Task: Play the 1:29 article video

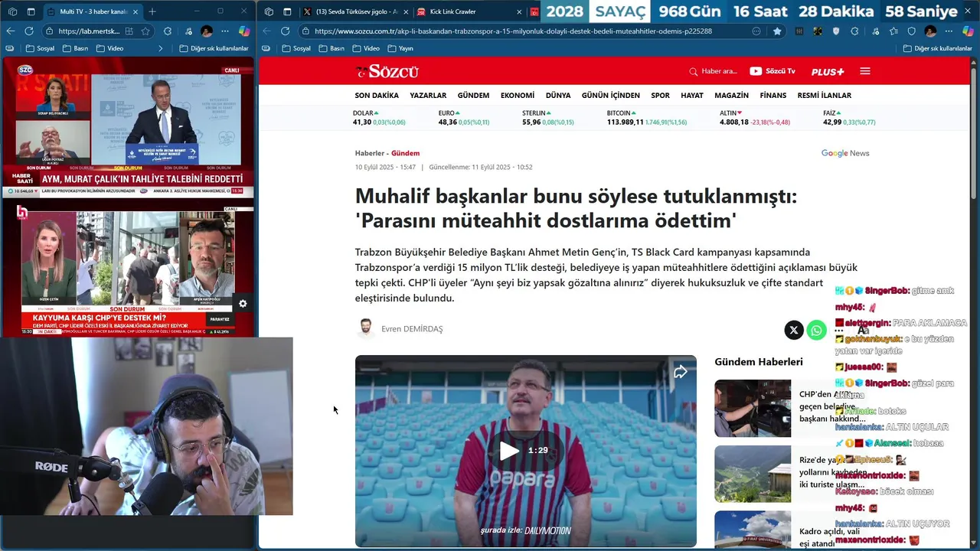Action: pyautogui.click(x=509, y=451)
